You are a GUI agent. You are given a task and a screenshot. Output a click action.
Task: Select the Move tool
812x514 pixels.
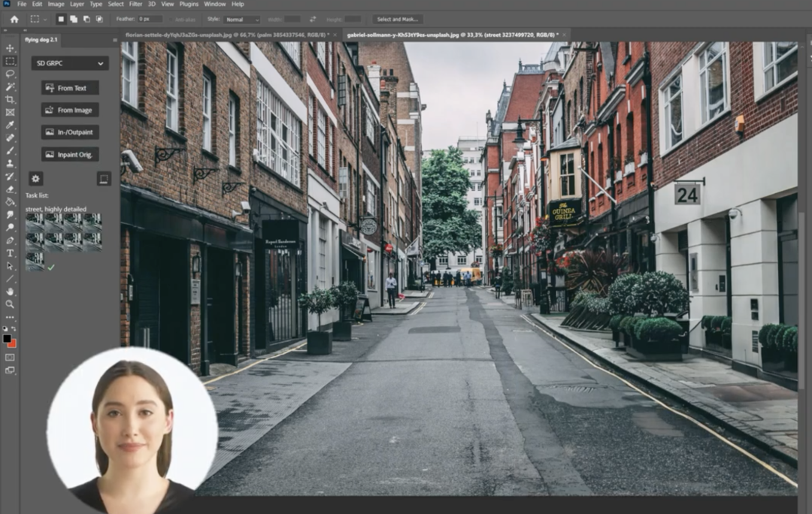pyautogui.click(x=10, y=48)
